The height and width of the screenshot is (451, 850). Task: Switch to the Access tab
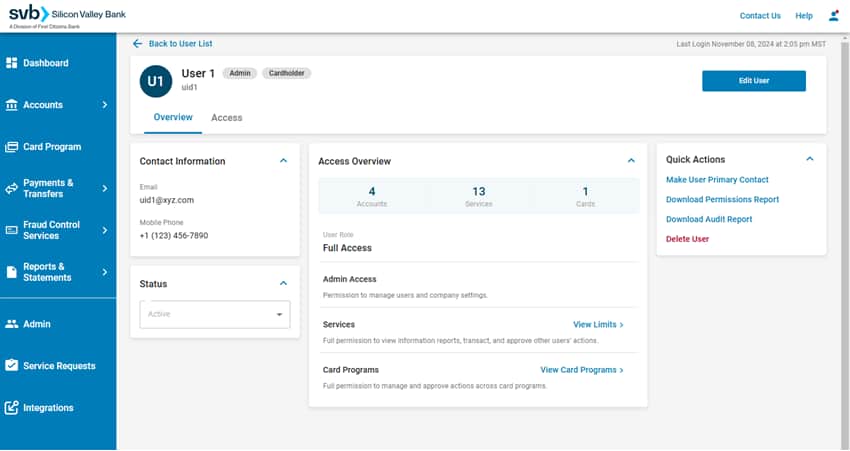[227, 118]
